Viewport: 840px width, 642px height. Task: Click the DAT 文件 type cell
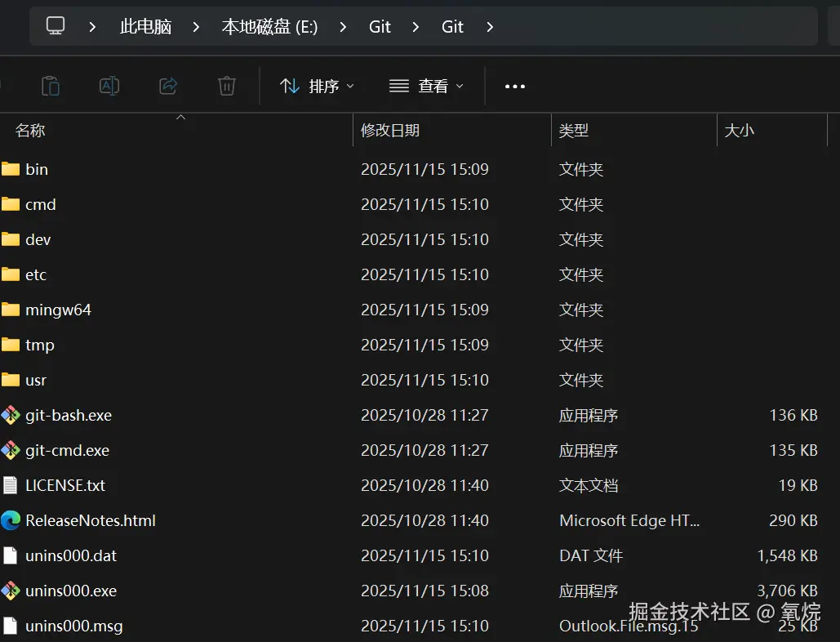[591, 555]
